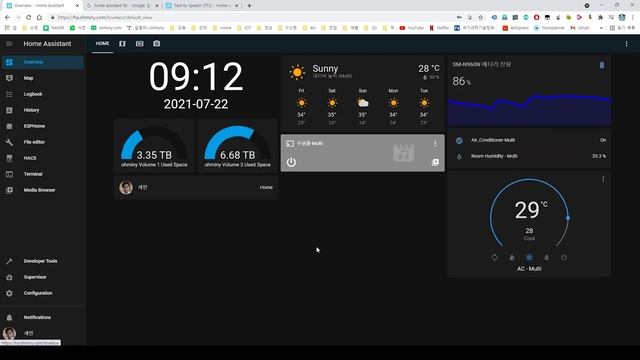Click Fri forecast sun icon
640x360 pixels.
click(302, 103)
